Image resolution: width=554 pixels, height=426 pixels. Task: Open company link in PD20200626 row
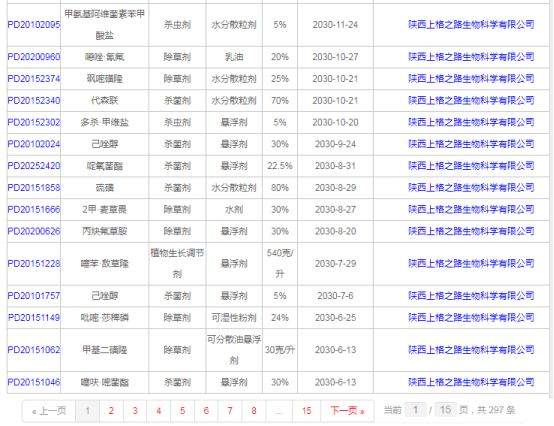click(x=471, y=231)
